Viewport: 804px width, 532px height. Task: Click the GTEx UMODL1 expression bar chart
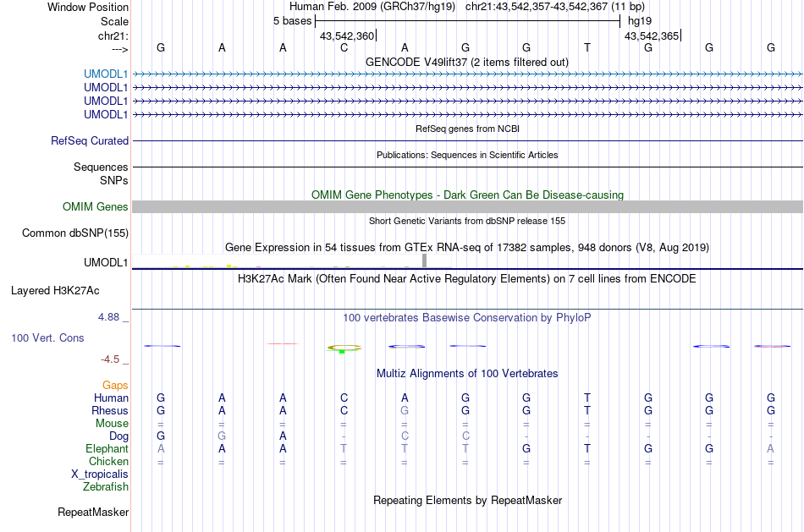(292, 261)
